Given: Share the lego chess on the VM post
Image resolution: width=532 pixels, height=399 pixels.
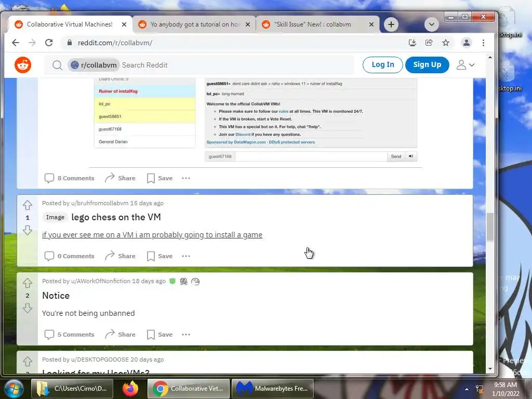Looking at the screenshot, I should (x=120, y=256).
